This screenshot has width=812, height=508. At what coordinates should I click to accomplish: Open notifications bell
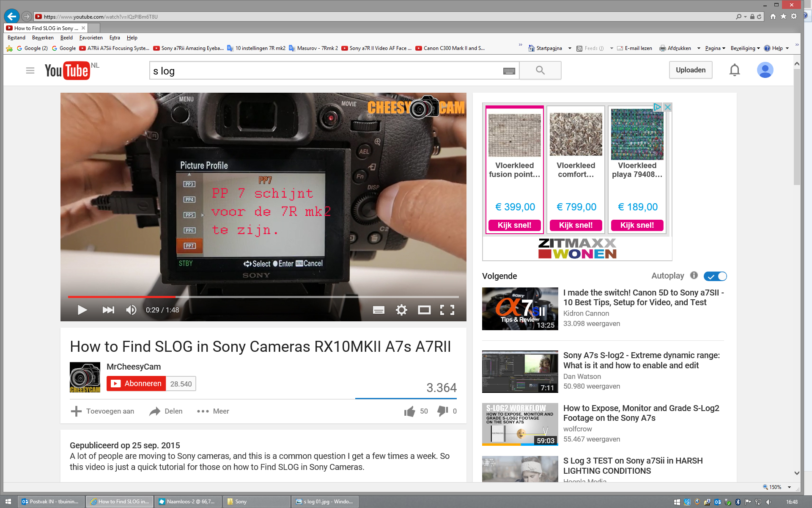[x=735, y=70]
